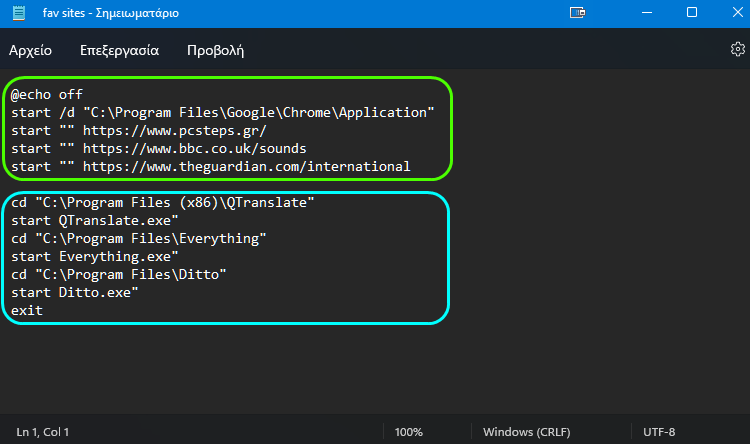This screenshot has height=444, width=750.
Task: Click the Windows (CRLF) line ending indicator
Action: tap(527, 432)
